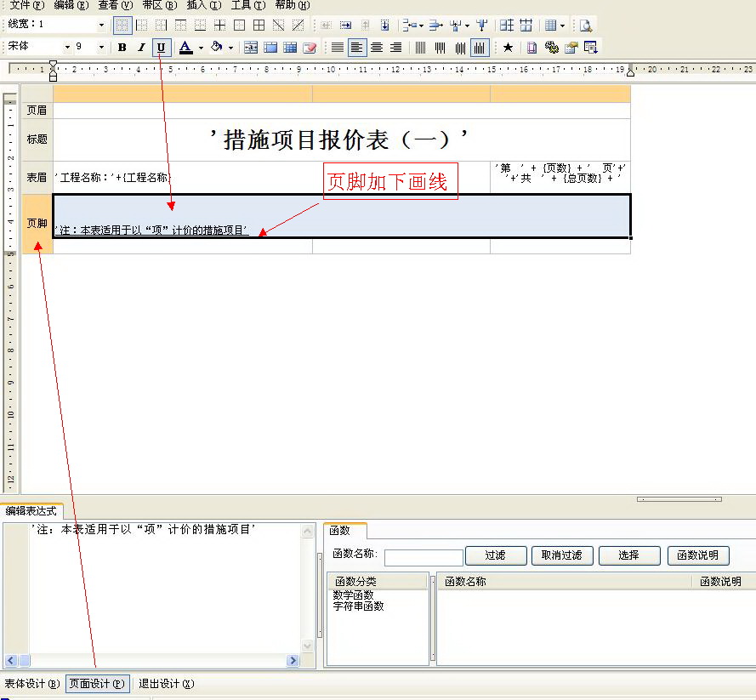Expand the table style dropdown arrow

click(x=562, y=25)
